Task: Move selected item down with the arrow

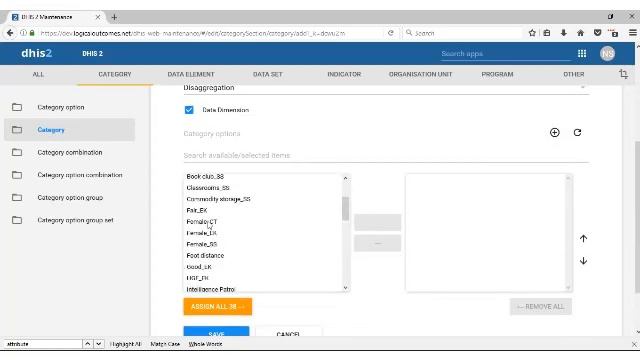Action: [583, 261]
